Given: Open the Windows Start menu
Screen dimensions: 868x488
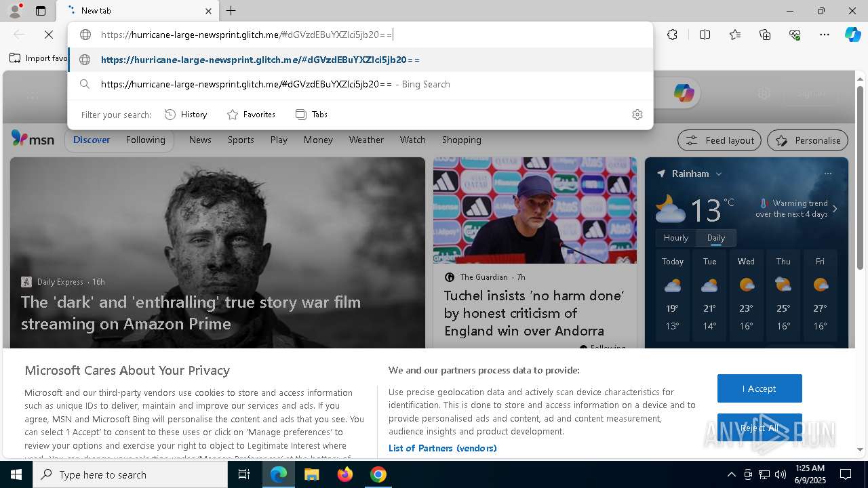Looking at the screenshot, I should pos(16,474).
